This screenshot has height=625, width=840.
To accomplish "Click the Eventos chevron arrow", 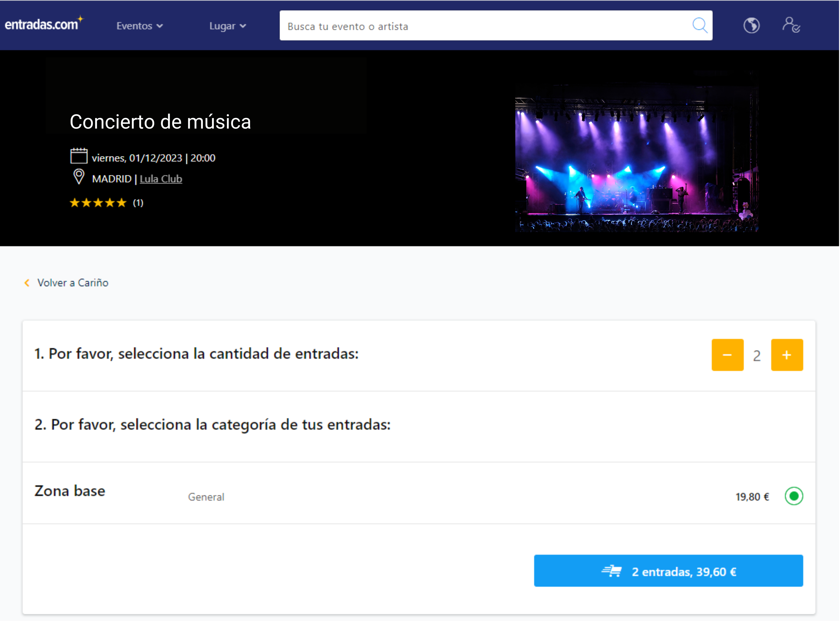I will point(160,26).
